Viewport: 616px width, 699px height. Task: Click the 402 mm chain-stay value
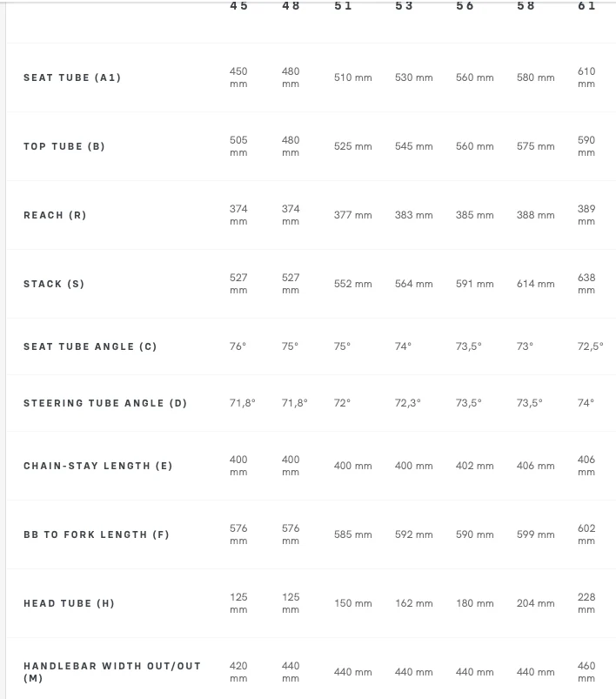tap(475, 466)
